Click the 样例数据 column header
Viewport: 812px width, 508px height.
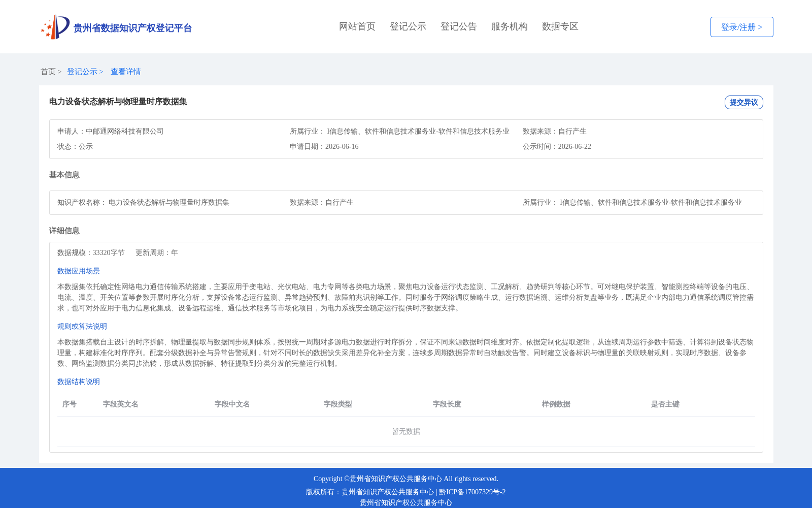pyautogui.click(x=556, y=404)
